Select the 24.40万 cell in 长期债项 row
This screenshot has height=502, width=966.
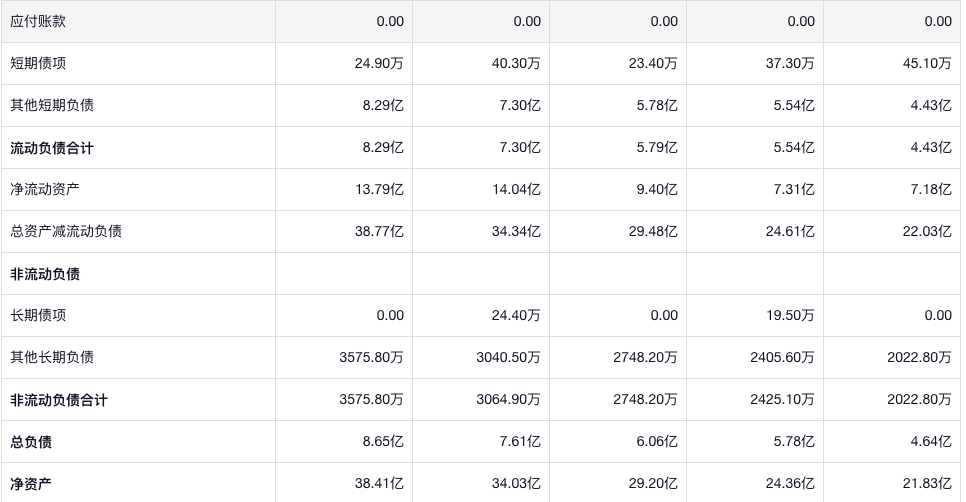tap(515, 315)
